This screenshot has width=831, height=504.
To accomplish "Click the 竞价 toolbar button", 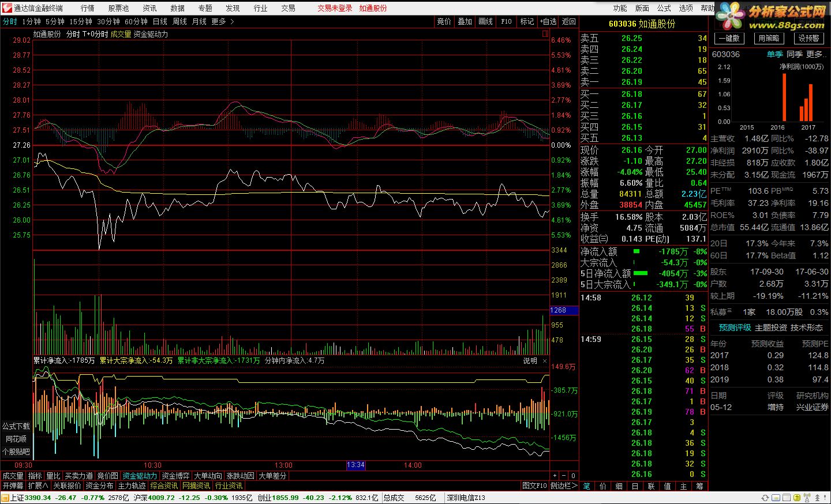I will [x=444, y=21].
